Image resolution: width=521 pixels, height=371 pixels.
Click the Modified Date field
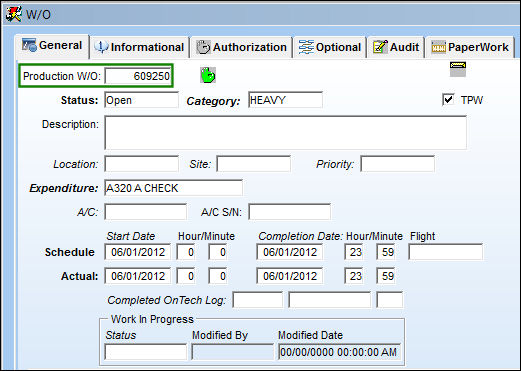point(340,352)
